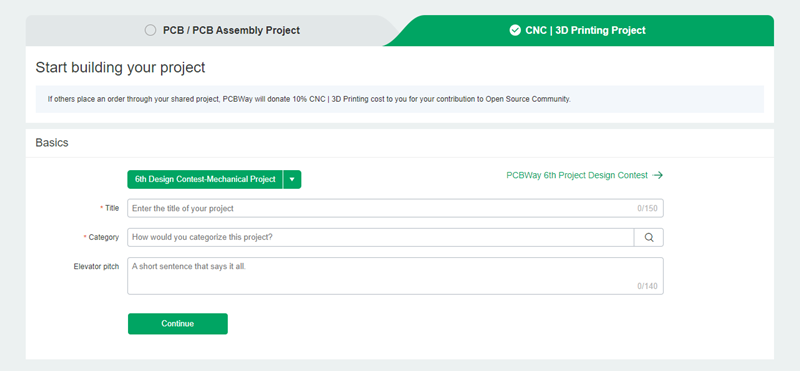800x371 pixels.
Task: Select the CNC | 3D Printing Project tab
Action: tap(578, 31)
